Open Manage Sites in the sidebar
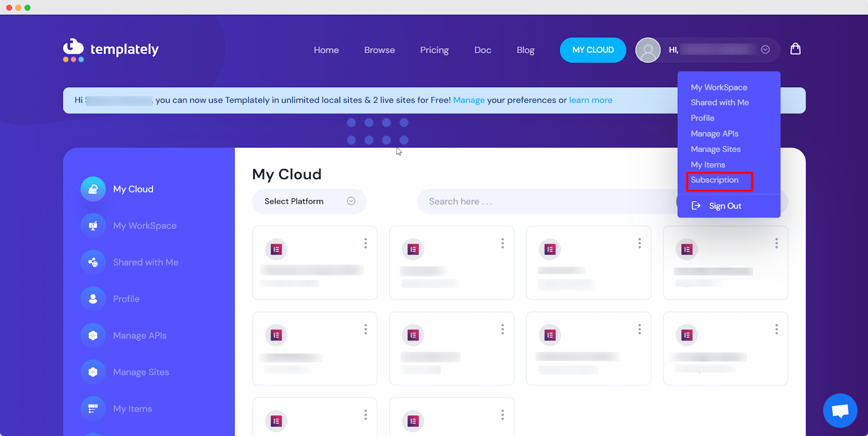 coord(141,372)
